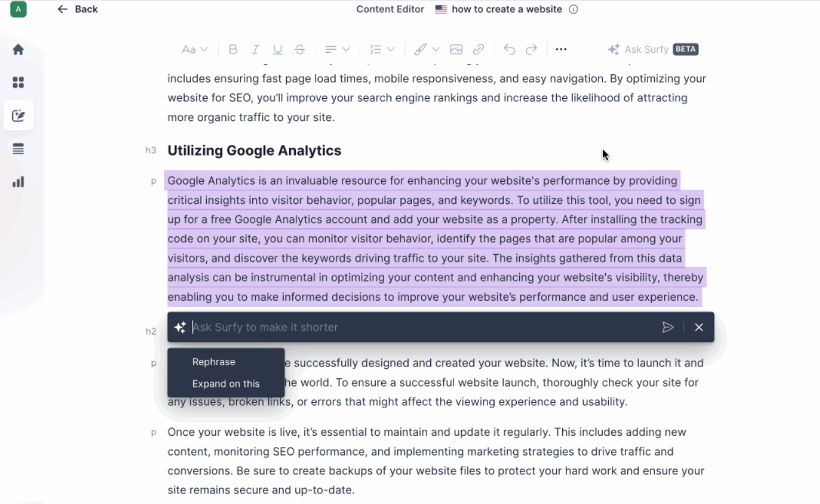Open the bar chart sidebar icon
Viewport: 820px width, 504px height.
click(x=18, y=182)
